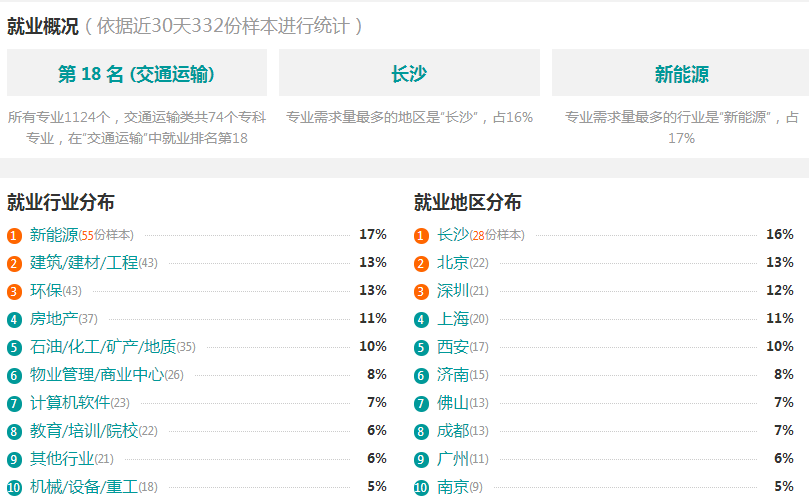
Task: Open the 机械/设备/重工 industry link
Action: click(84, 485)
